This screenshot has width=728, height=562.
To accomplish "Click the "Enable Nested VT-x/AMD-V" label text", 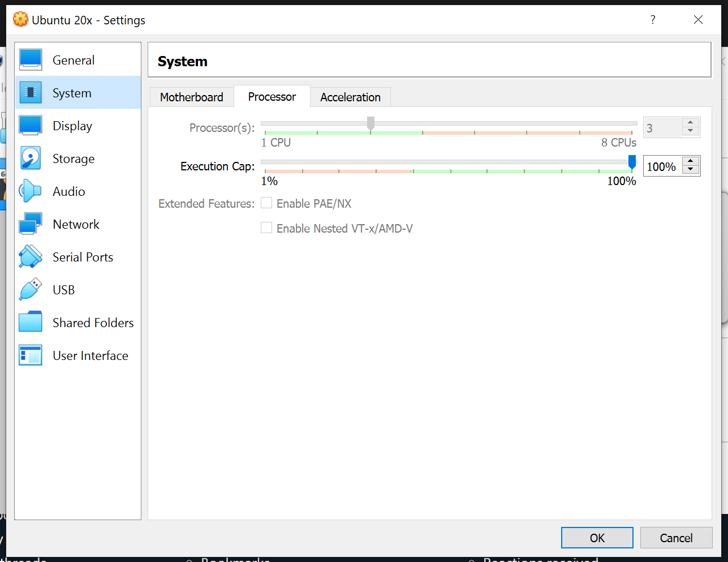I will click(x=344, y=228).
